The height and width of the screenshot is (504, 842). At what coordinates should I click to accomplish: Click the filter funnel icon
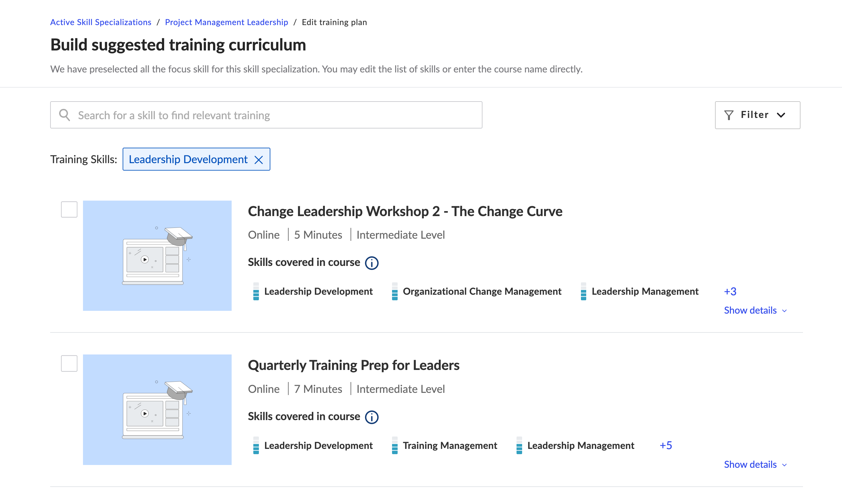pyautogui.click(x=729, y=115)
